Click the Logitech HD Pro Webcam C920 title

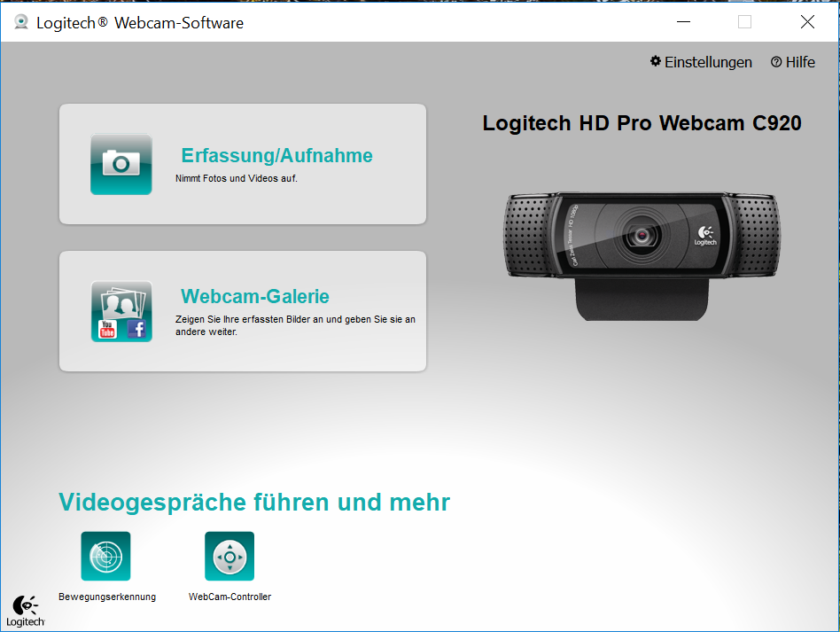pos(642,123)
